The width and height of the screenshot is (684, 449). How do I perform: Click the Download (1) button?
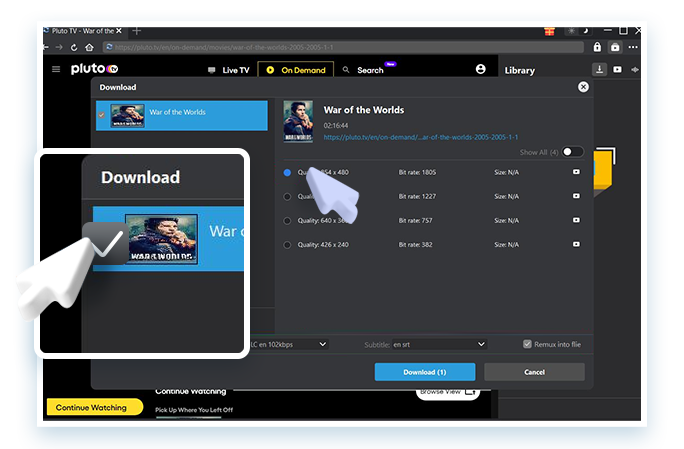coord(425,372)
